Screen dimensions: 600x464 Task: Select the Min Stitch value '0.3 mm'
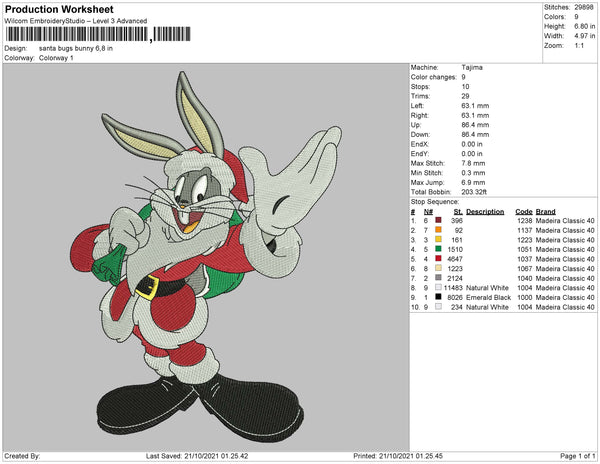(x=473, y=173)
